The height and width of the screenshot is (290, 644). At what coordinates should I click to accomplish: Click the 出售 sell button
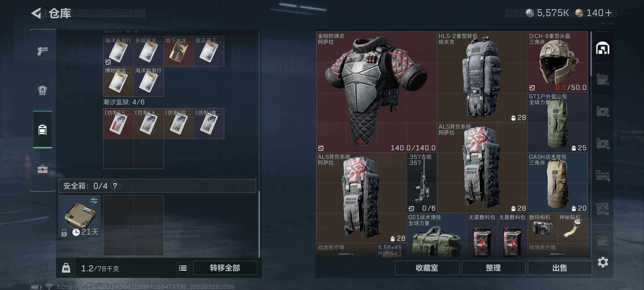coord(560,268)
